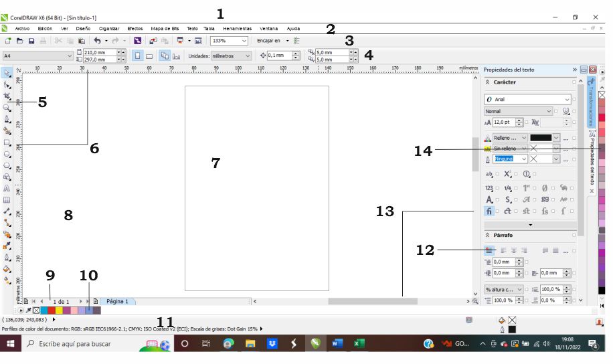Image resolution: width=613 pixels, height=364 pixels.
Task: Select the Parallel dimension tool
Action: (7, 211)
